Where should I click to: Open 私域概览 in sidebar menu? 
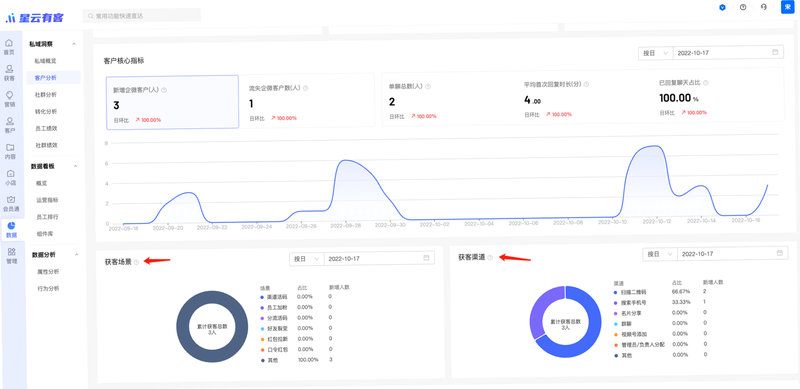pos(45,61)
